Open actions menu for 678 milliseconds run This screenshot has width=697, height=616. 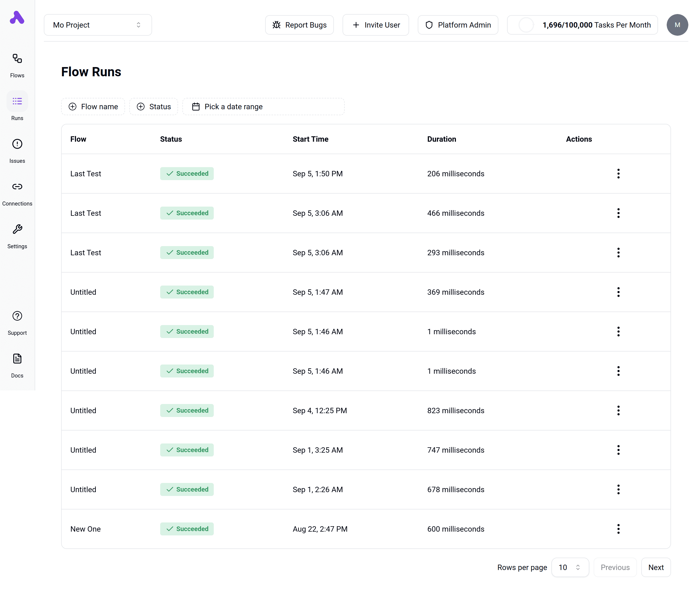[x=618, y=490]
